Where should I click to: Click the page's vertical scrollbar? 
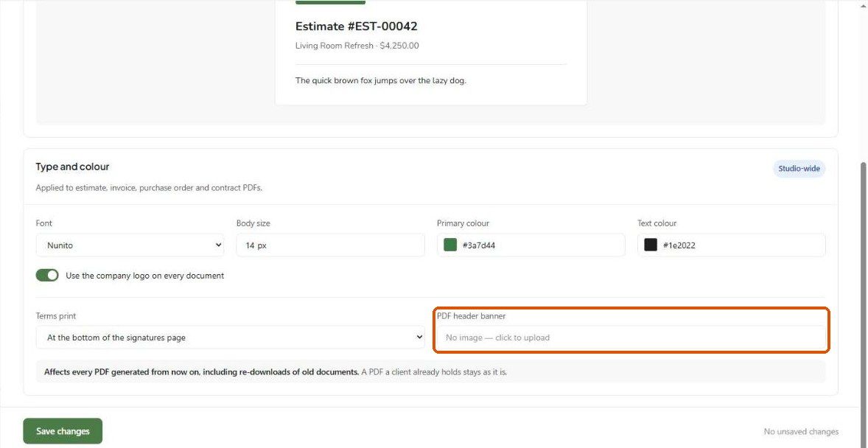point(863,304)
